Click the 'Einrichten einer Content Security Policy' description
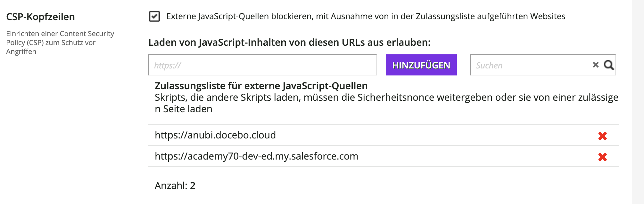Viewport: 644px width, 204px height. (60, 38)
